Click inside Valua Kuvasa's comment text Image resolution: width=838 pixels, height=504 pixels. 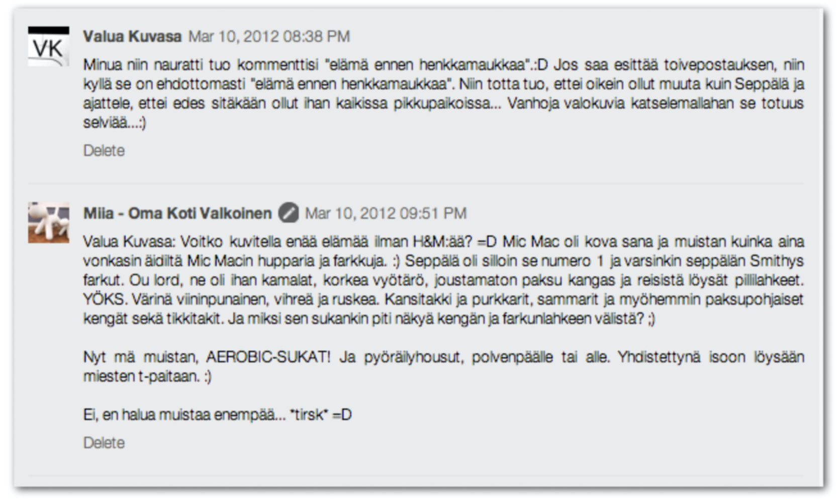pos(443,94)
